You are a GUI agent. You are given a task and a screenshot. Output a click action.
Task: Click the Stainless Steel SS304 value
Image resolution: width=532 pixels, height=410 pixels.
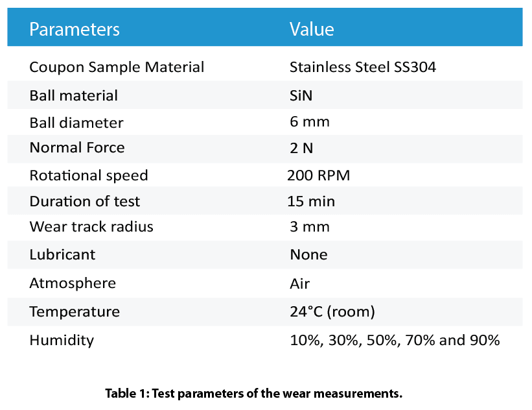coord(362,67)
